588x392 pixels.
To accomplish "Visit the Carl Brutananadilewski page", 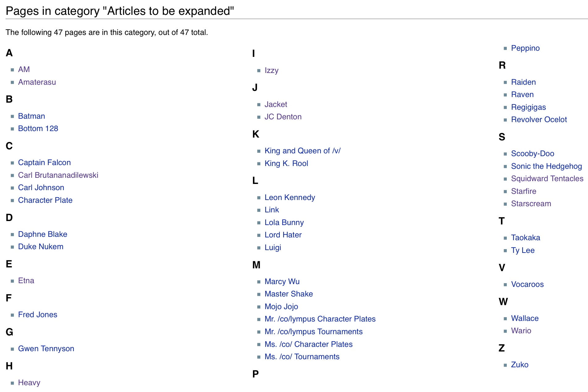I will 58,175.
